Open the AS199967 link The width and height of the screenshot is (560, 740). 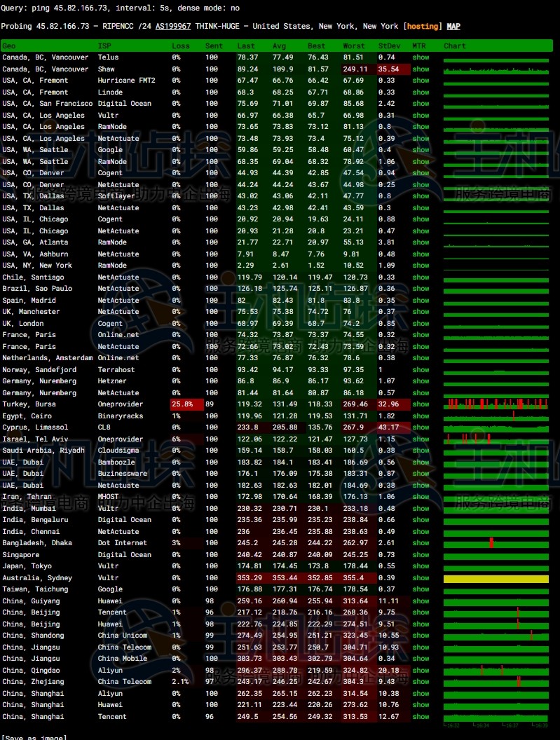173,27
